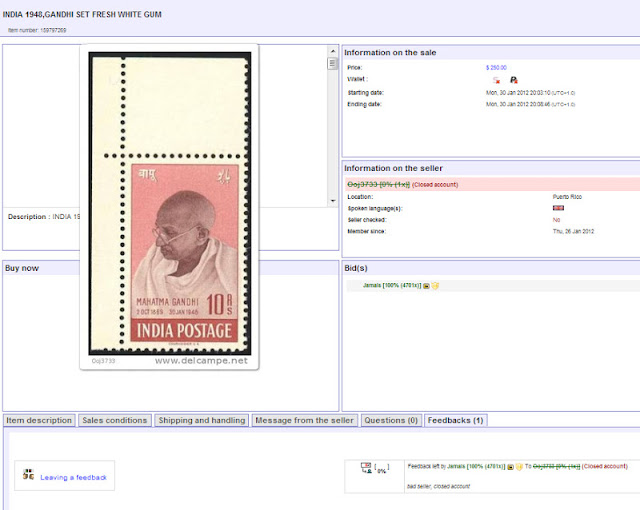Click the 0% feedback score text

(x=382, y=470)
